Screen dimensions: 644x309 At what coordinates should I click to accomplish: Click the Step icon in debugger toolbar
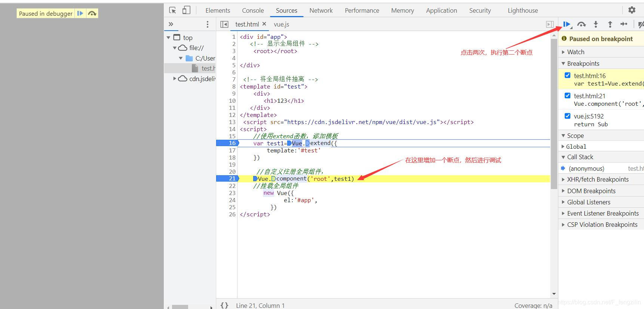(x=624, y=24)
